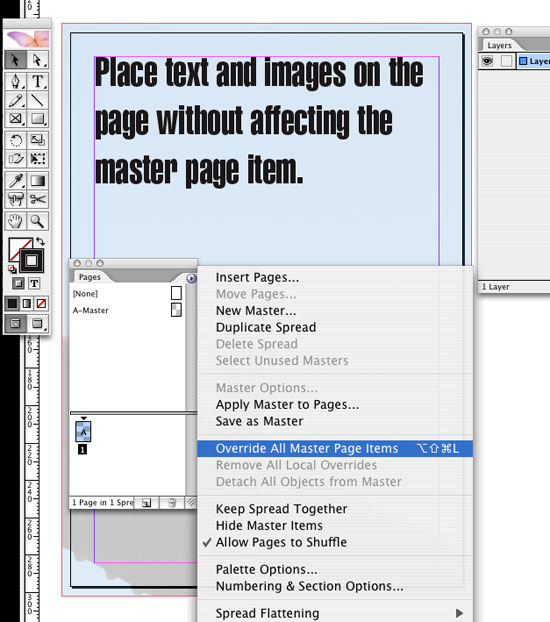Image resolution: width=550 pixels, height=622 pixels.
Task: Select the Eyedropper tool
Action: (15, 180)
